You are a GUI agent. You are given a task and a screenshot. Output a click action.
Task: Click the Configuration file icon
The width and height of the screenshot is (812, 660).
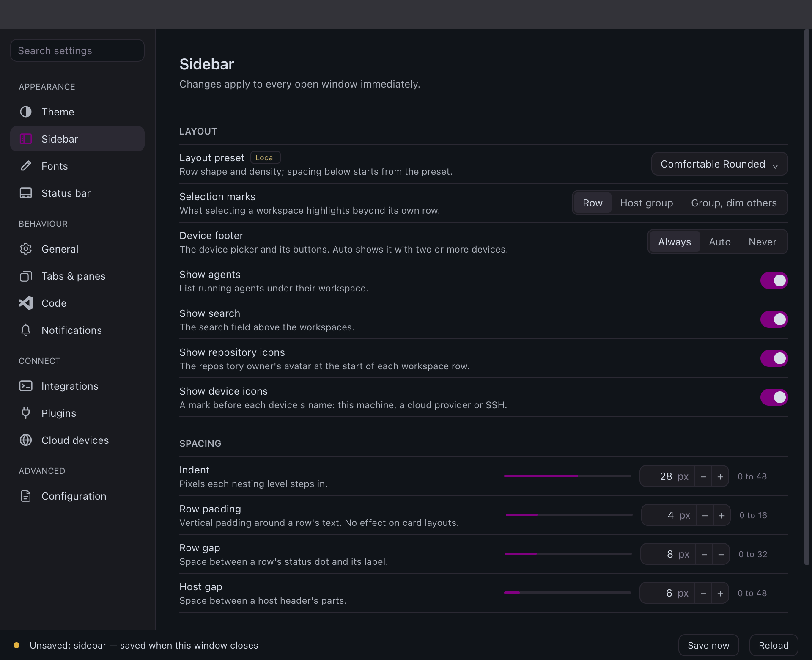pyautogui.click(x=26, y=496)
